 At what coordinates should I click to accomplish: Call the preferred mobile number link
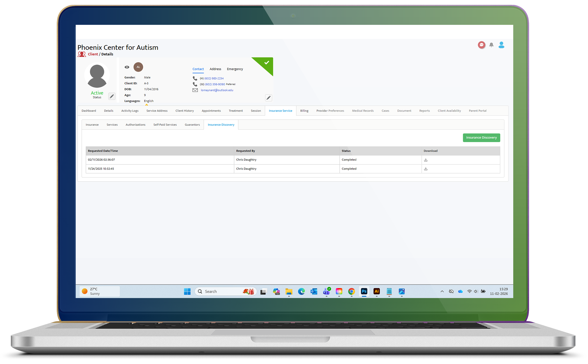point(215,84)
